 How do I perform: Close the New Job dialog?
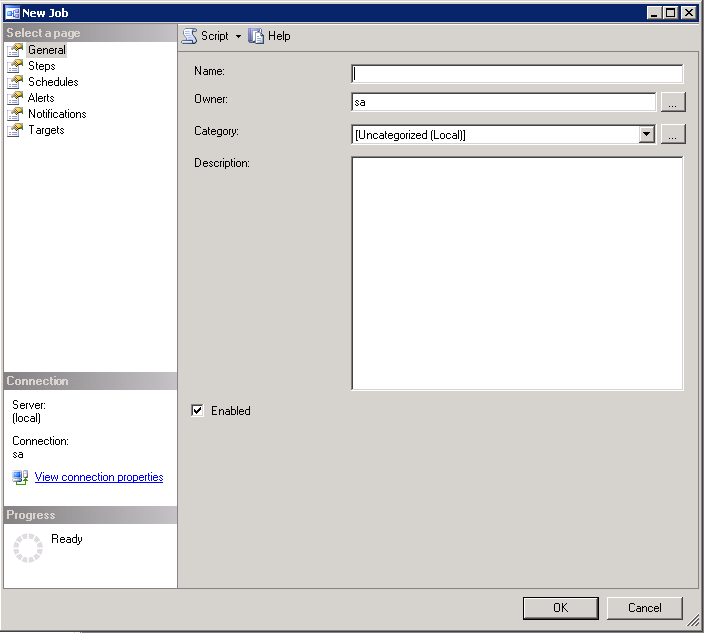coord(689,13)
